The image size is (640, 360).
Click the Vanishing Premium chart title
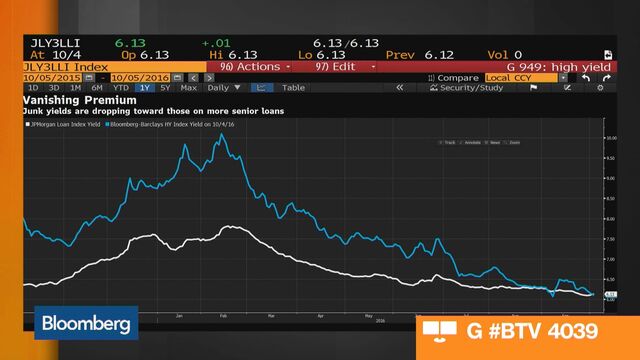(x=80, y=100)
